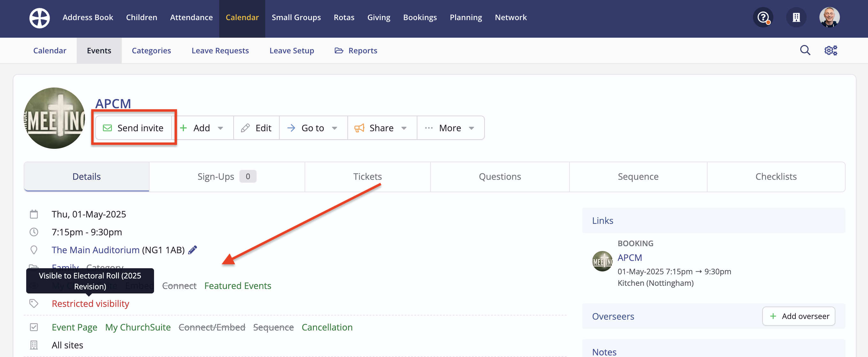The image size is (868, 357).
Task: Click the APCM event image
Action: pos(54,118)
